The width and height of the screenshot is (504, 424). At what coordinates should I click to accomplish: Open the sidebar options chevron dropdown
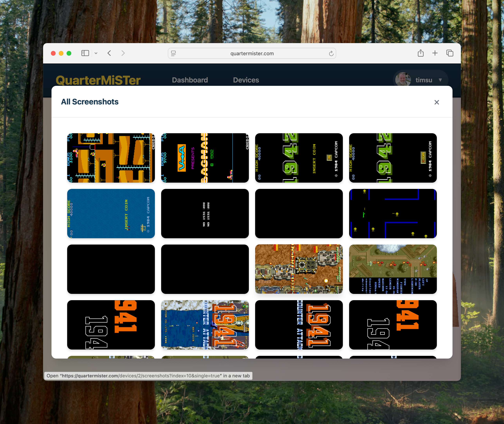[x=96, y=53]
